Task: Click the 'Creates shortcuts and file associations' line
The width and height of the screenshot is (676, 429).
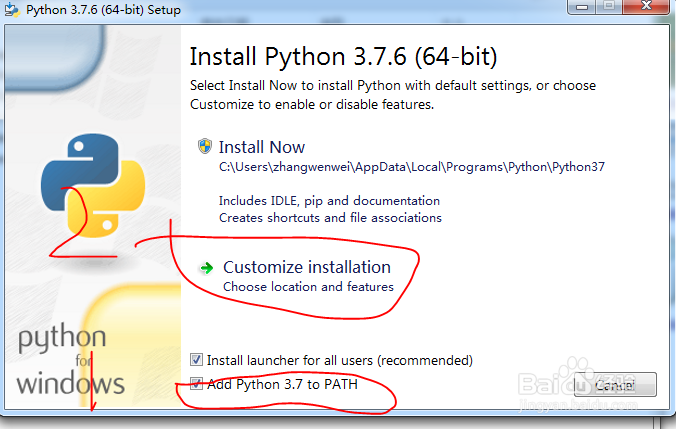Action: click(x=330, y=218)
